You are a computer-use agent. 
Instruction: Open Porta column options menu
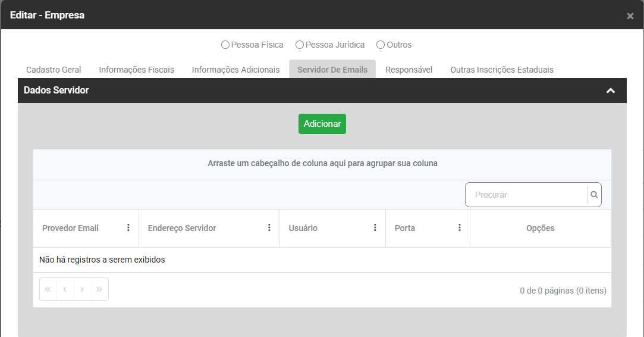click(460, 227)
